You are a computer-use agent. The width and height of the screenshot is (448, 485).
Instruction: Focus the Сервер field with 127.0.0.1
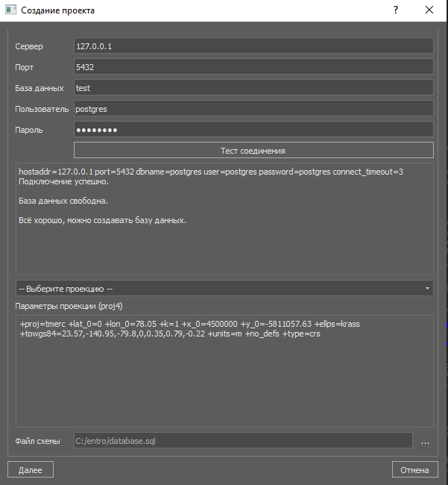[x=253, y=46]
